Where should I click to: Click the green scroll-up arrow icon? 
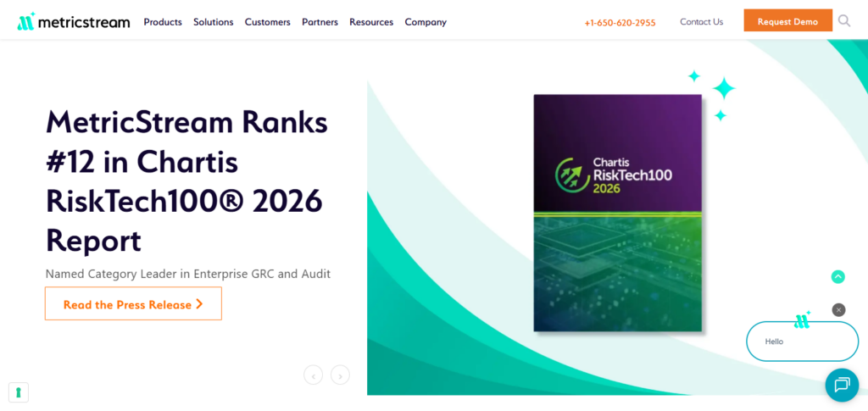[837, 276]
